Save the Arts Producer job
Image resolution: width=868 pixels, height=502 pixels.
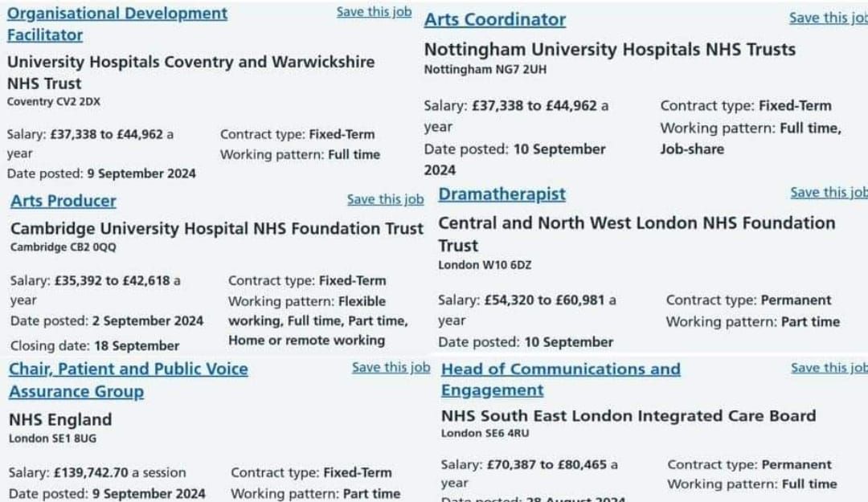click(x=385, y=199)
